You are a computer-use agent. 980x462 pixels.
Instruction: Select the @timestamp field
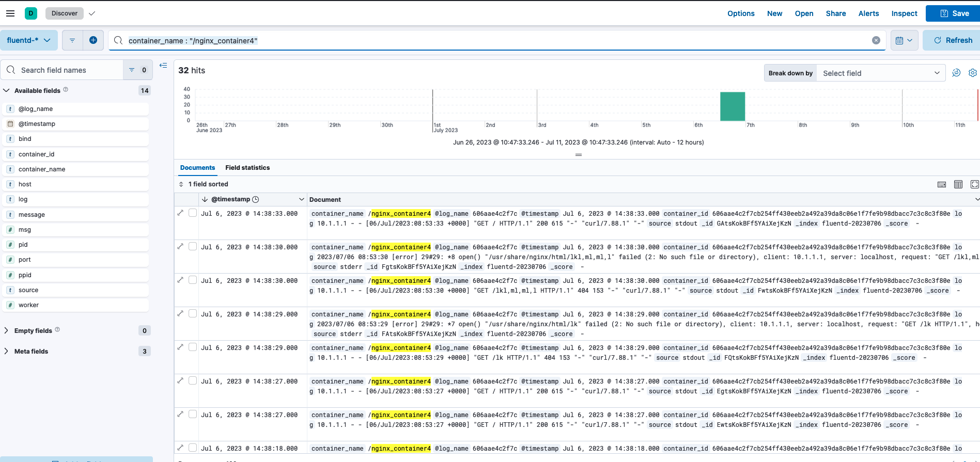pyautogui.click(x=76, y=124)
